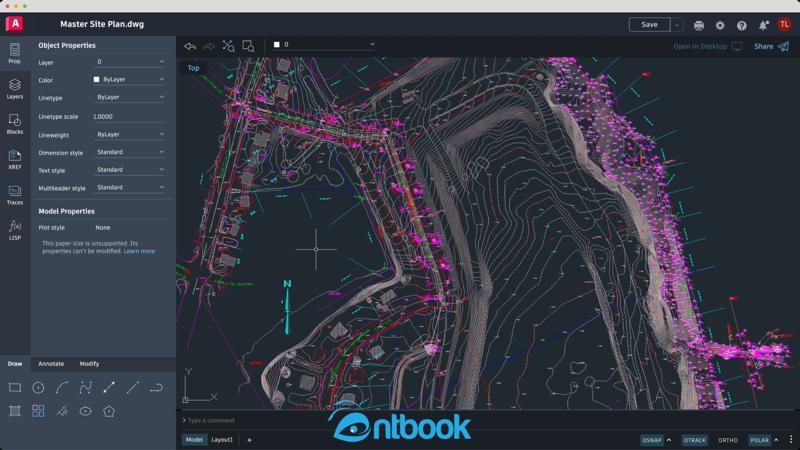Click Open in Desktop
800x450 pixels.
[708, 46]
